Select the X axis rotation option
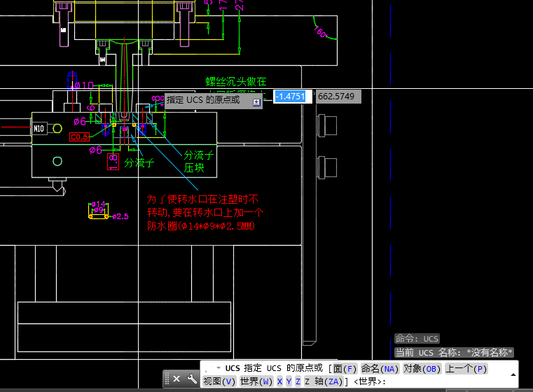This screenshot has width=533, height=392. click(x=279, y=381)
